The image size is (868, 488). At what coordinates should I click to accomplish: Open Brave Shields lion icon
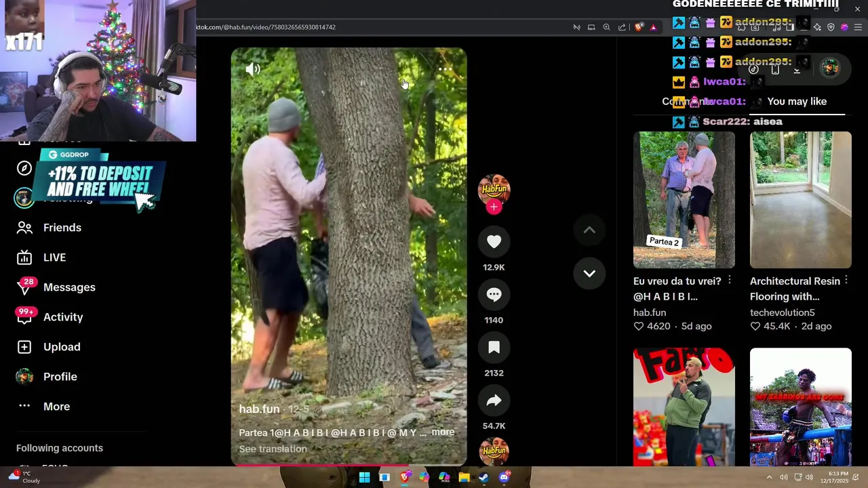click(639, 27)
